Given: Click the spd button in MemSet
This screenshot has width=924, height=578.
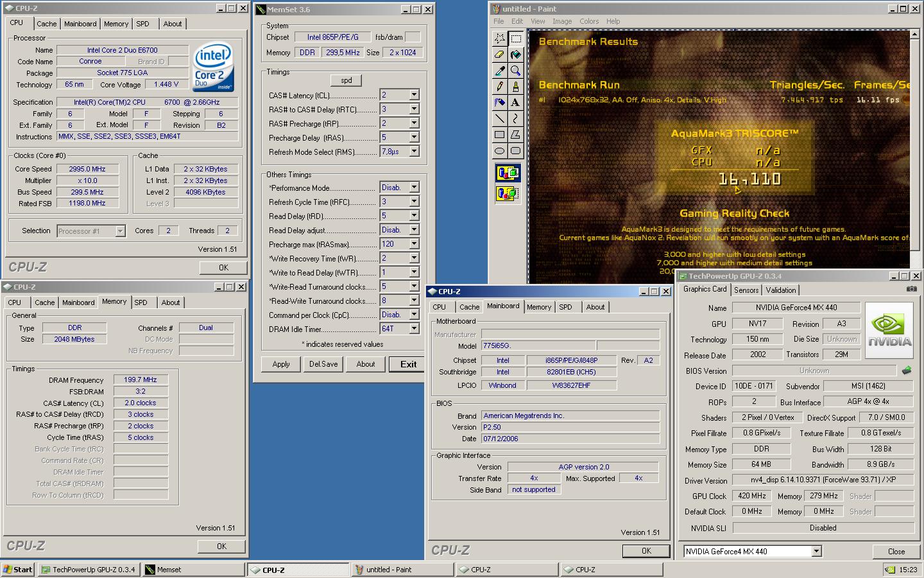Looking at the screenshot, I should coord(346,80).
